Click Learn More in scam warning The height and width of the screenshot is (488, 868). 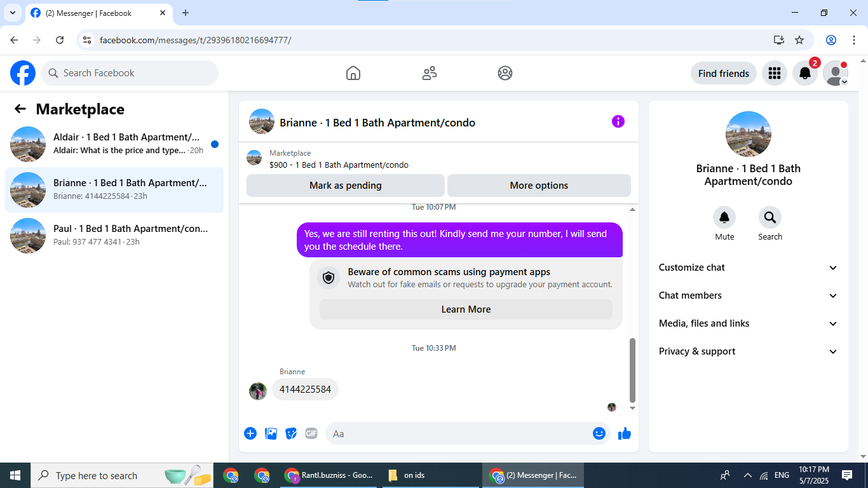(x=466, y=309)
